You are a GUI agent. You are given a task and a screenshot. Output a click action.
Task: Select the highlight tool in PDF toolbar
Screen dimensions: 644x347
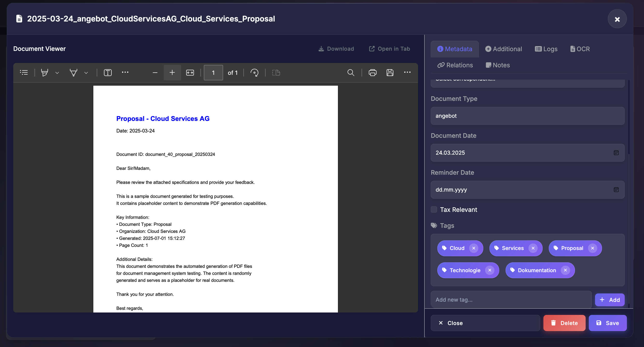44,73
